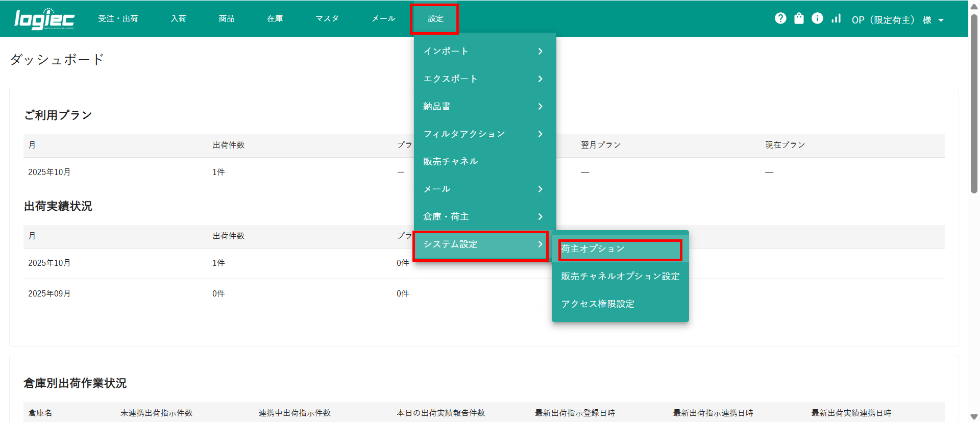980x422 pixels.
Task: Expand the メール entry in settings dropdown
Action: 483,189
